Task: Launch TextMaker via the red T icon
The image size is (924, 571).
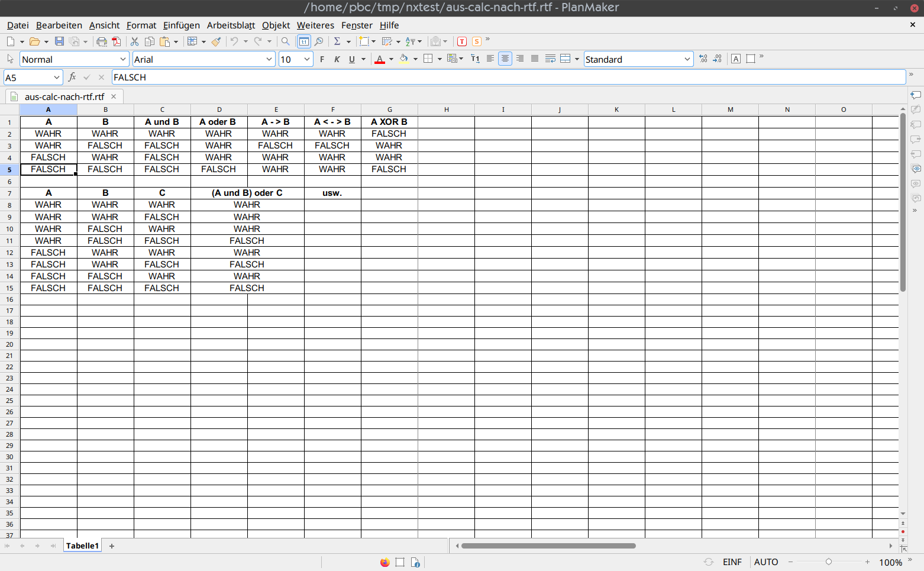Action: tap(462, 41)
